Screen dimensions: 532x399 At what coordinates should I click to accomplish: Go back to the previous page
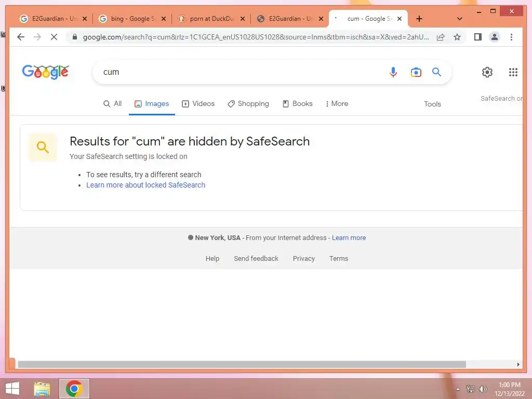(x=21, y=37)
